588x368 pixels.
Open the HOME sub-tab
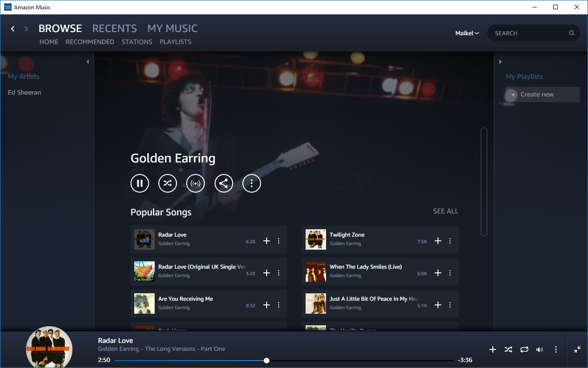point(49,42)
